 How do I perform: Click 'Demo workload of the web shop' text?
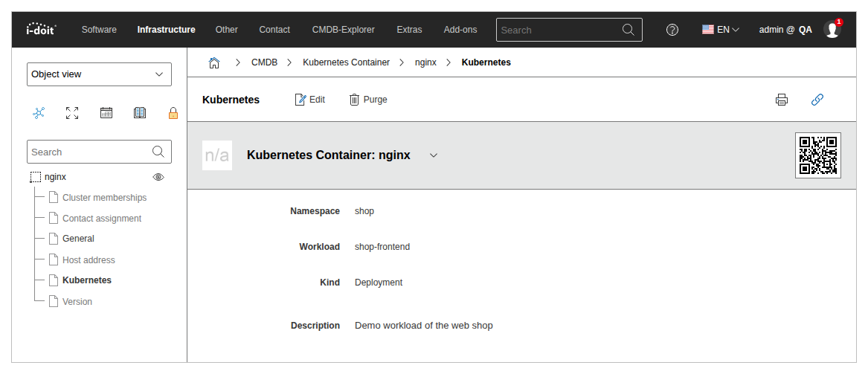point(423,326)
